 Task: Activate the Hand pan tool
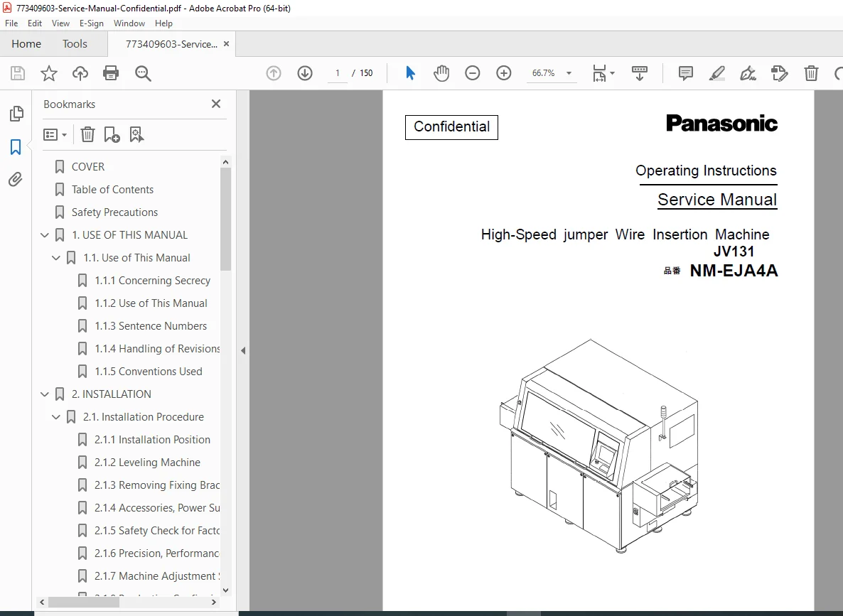(x=441, y=73)
